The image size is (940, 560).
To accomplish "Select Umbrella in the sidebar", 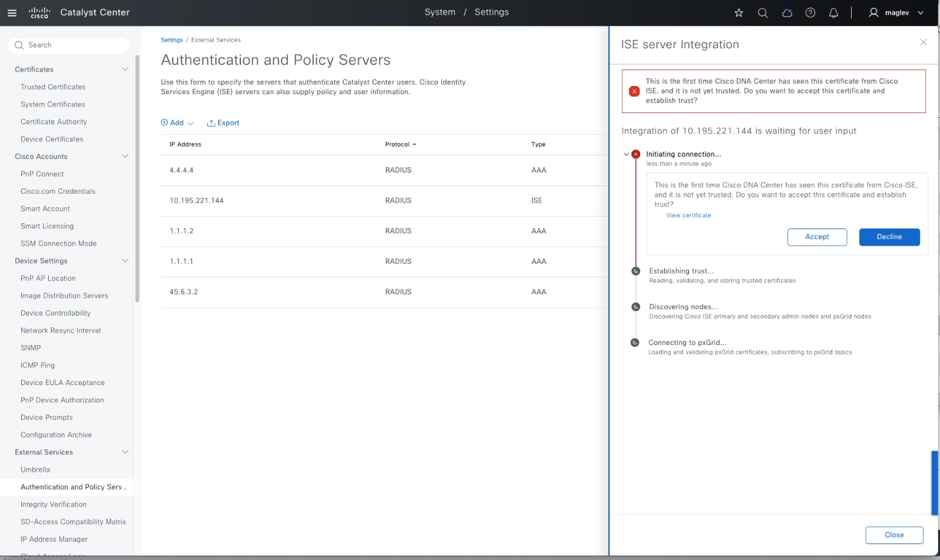I will [35, 470].
